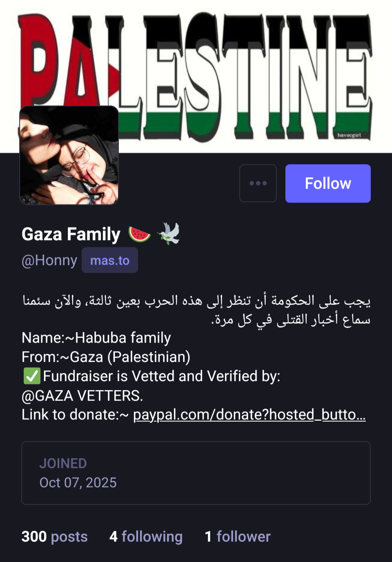This screenshot has height=562, width=392.
Task: Open the 4 following list
Action: pos(146,536)
